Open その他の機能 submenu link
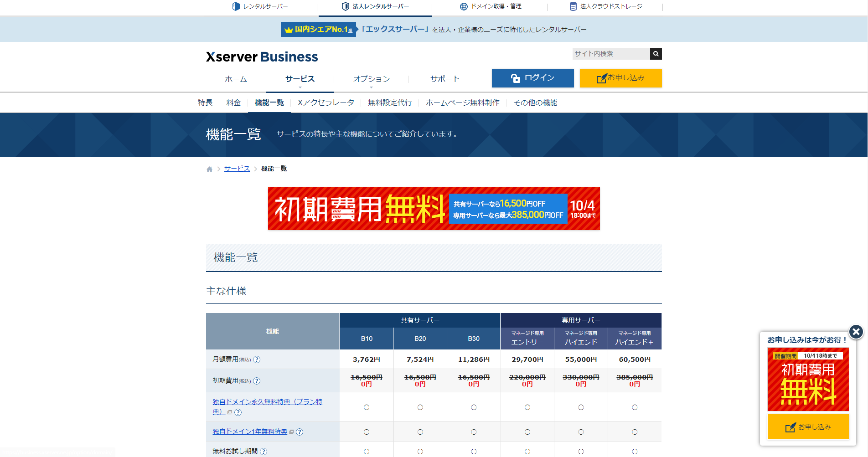Viewport: 868px width, 457px height. pyautogui.click(x=535, y=103)
